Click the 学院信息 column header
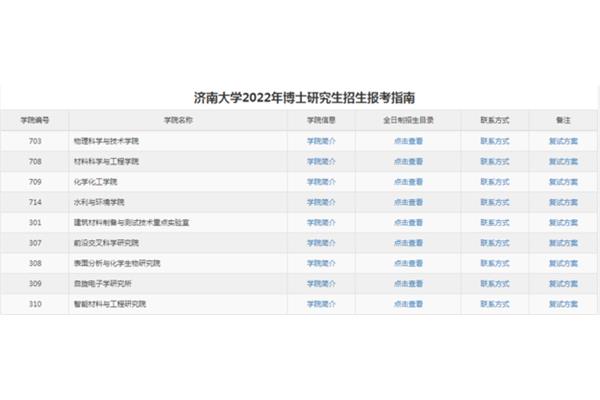Viewport: 600px width, 400px height. [321, 120]
